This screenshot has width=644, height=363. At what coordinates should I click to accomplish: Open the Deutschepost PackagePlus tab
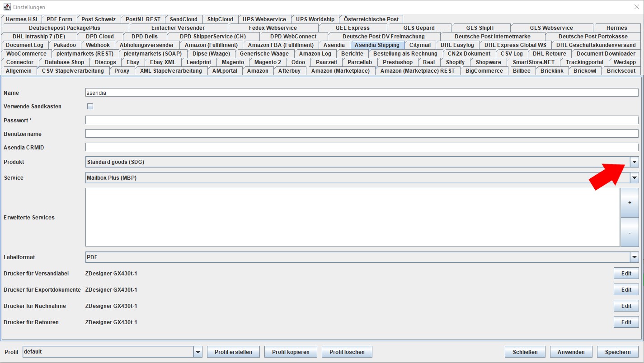click(65, 28)
